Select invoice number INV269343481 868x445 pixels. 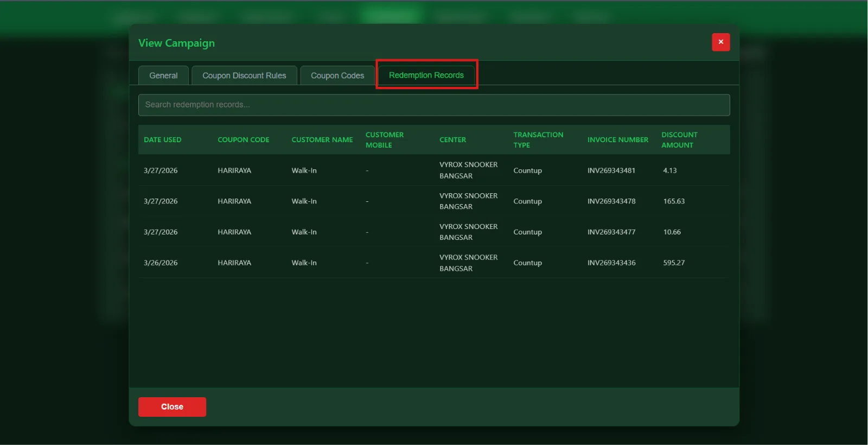click(x=611, y=170)
